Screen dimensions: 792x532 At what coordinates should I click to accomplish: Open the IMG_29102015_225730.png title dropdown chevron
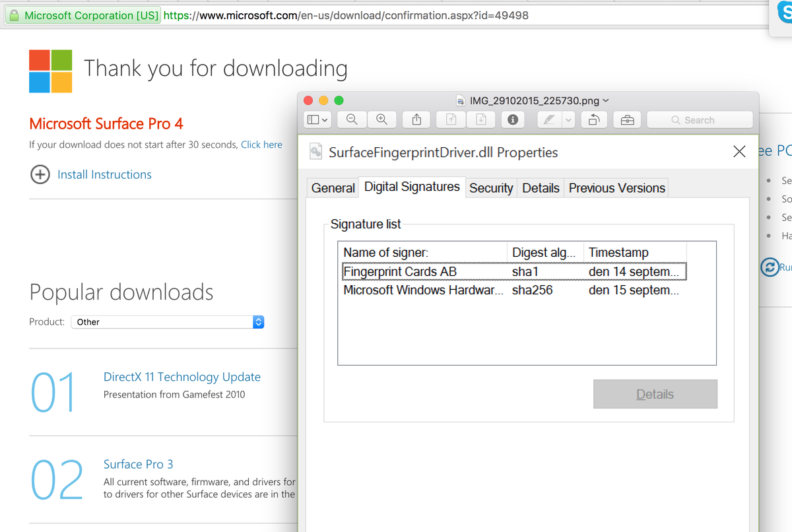click(606, 101)
